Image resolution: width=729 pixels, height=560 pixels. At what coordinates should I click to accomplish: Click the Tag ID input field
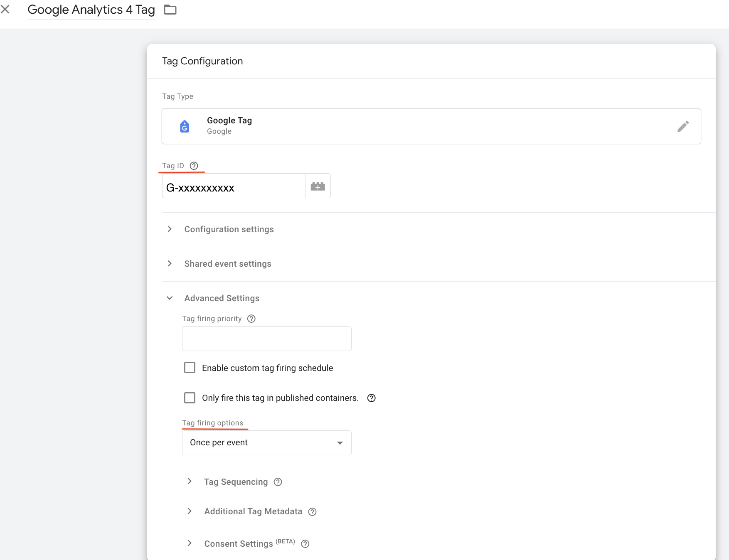234,186
